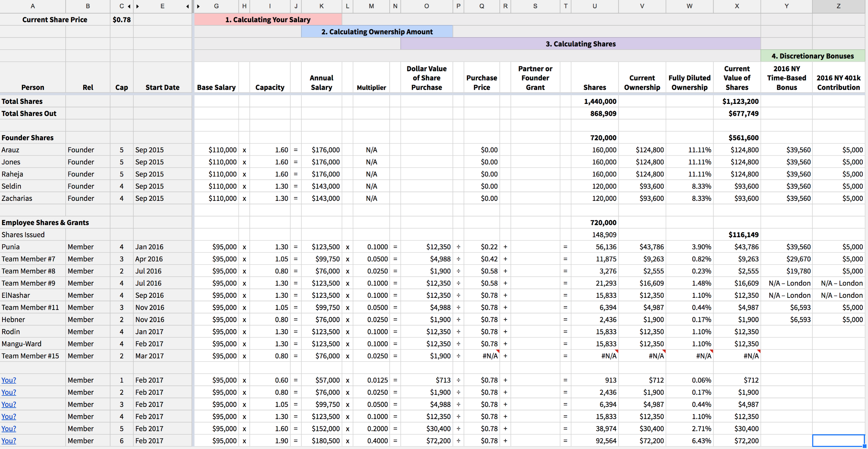Select the $561,600 founder value cell
Image resolution: width=868 pixels, height=449 pixels.
point(737,138)
